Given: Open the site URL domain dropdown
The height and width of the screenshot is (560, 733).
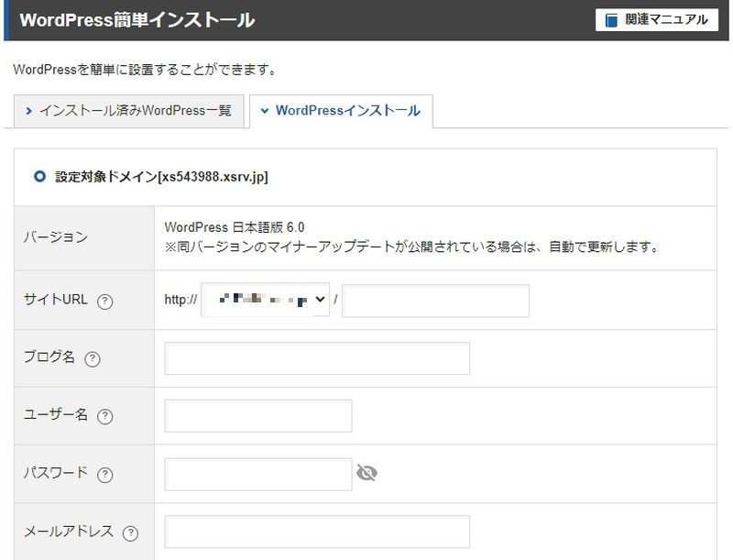Looking at the screenshot, I should pos(265,300).
